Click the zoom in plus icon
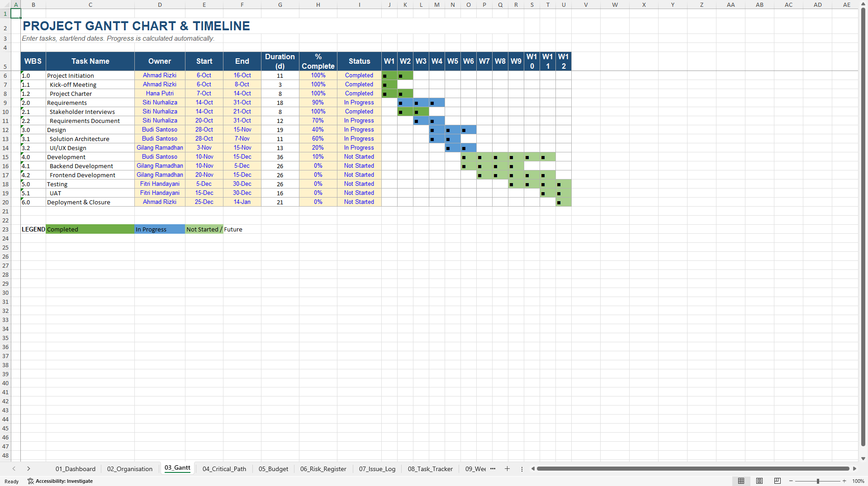The width and height of the screenshot is (868, 486). (844, 481)
